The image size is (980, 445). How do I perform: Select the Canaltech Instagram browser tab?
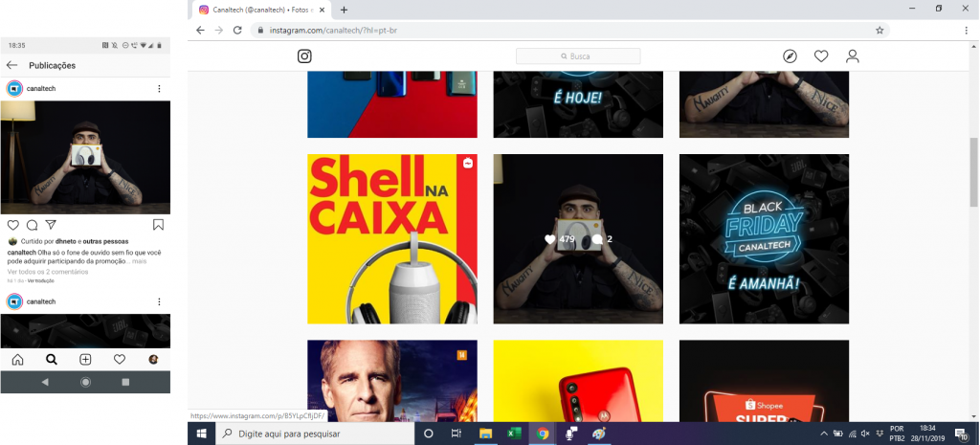[261, 10]
